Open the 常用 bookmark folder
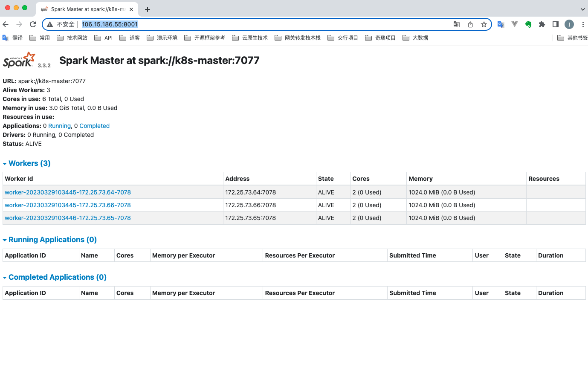Screen dimensions: 588x365 tap(40, 38)
